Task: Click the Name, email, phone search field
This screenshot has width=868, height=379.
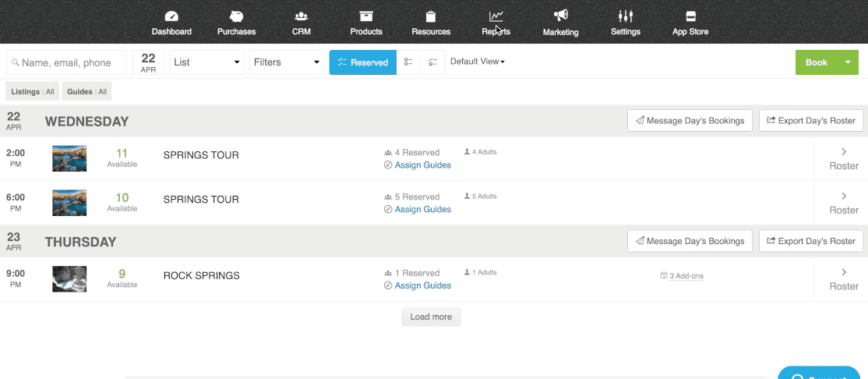Action: pyautogui.click(x=66, y=62)
